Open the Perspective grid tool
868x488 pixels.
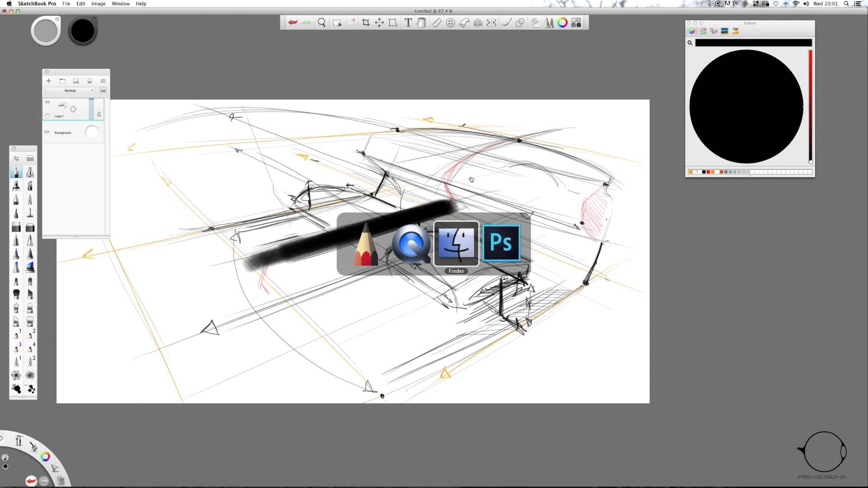[478, 23]
